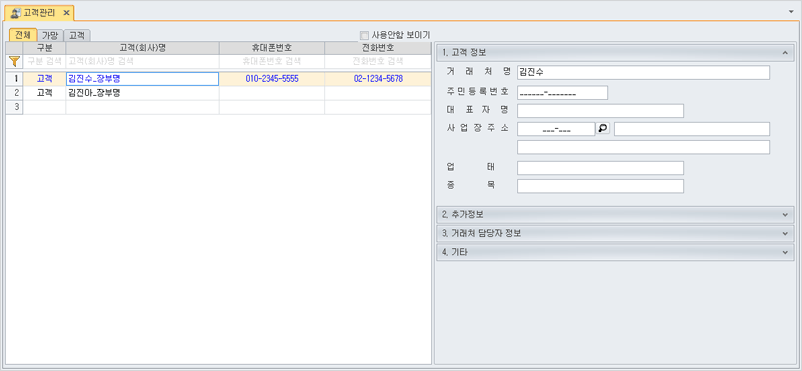Click phone number 010-2345-5555 cell
This screenshot has height=371, width=802.
point(272,79)
